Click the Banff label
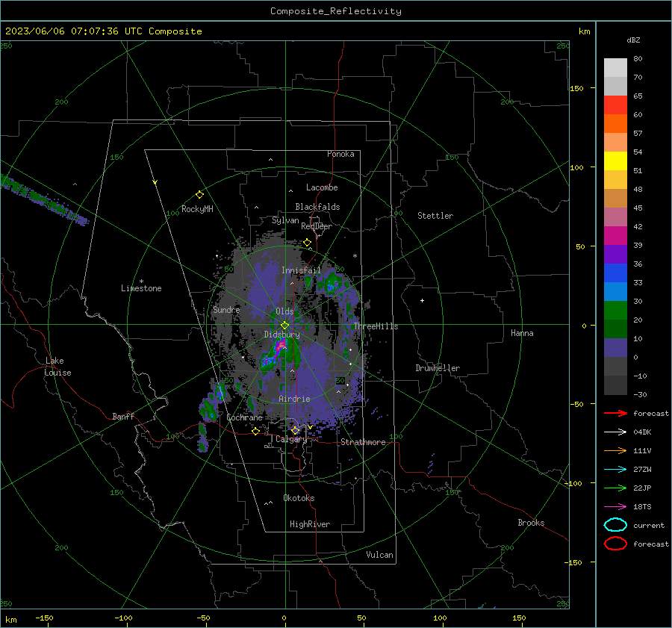672x628 pixels. 123,417
